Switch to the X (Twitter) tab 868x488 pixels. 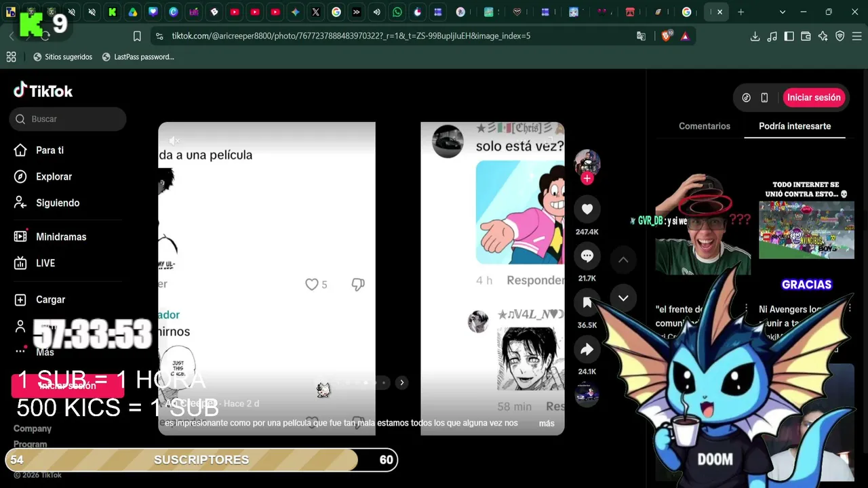point(316,12)
